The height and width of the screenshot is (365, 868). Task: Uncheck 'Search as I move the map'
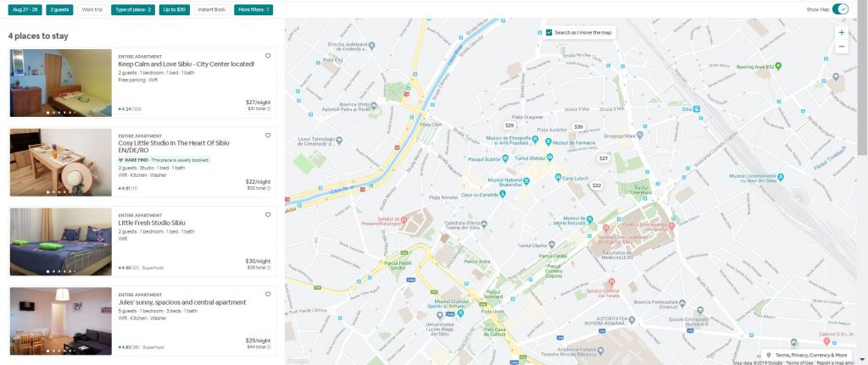click(x=549, y=32)
